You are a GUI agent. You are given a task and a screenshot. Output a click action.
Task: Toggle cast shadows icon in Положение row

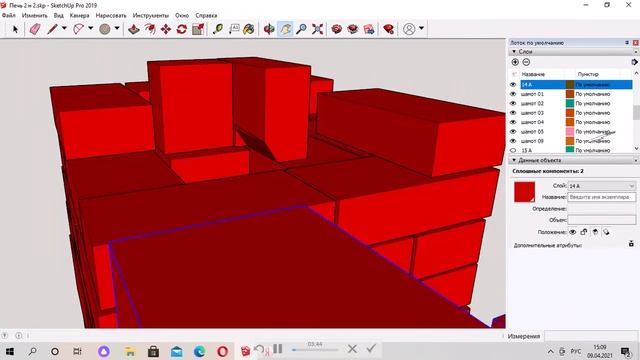607,232
